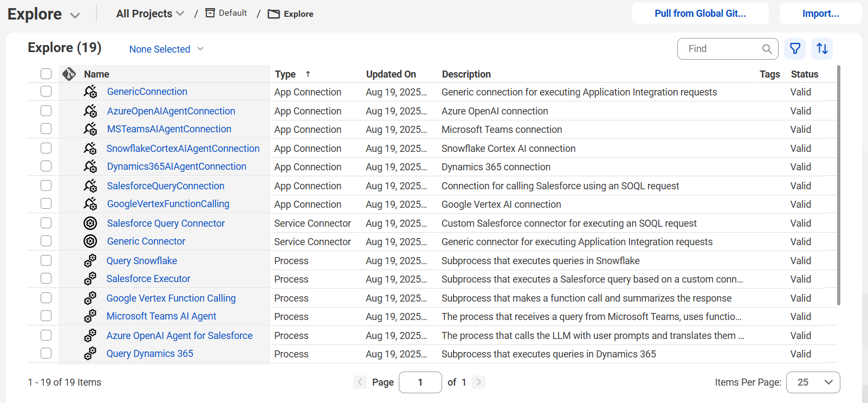Viewport: 868px width, 403px height.
Task: Open the Generic Connector link
Action: (146, 241)
